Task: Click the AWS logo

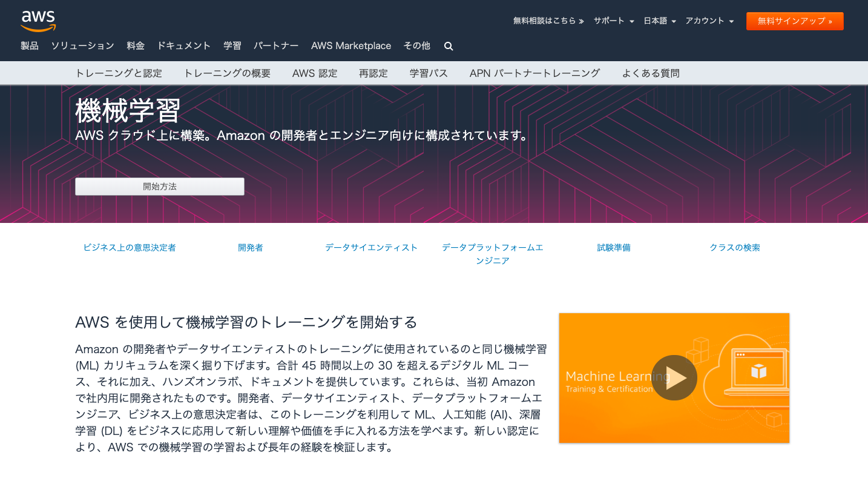Action: [x=38, y=21]
